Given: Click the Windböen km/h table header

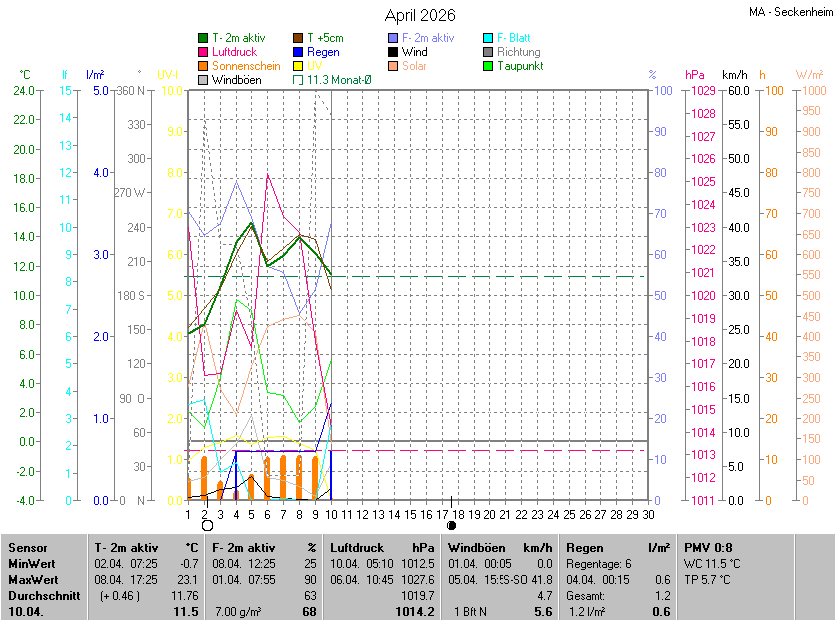Looking at the screenshot, I should (500, 548).
